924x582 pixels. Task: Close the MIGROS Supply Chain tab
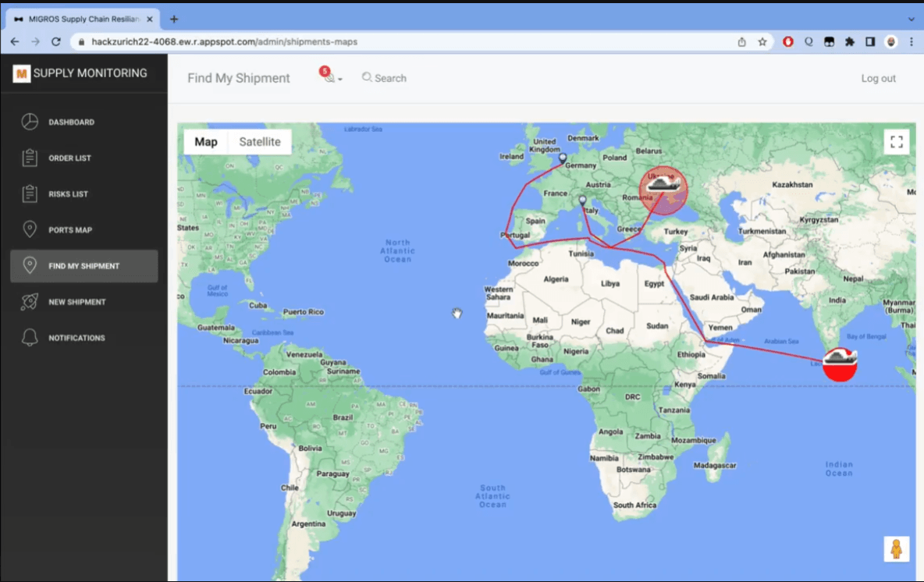point(150,19)
